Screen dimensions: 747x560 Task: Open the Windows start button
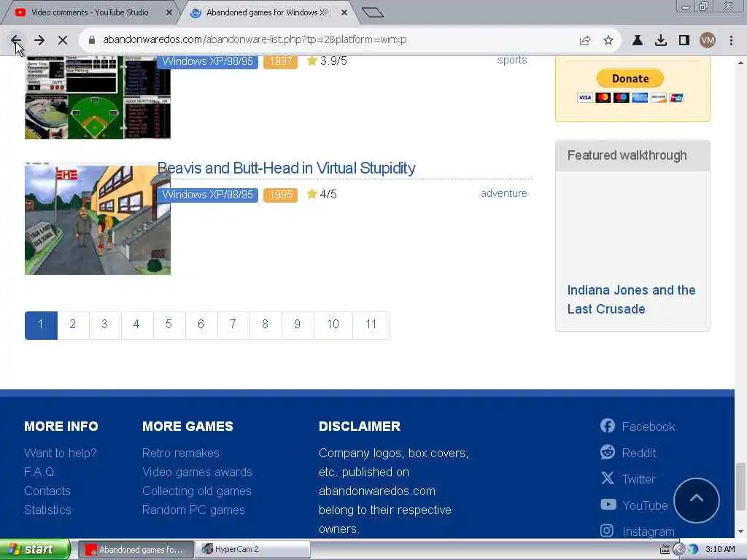tap(34, 550)
